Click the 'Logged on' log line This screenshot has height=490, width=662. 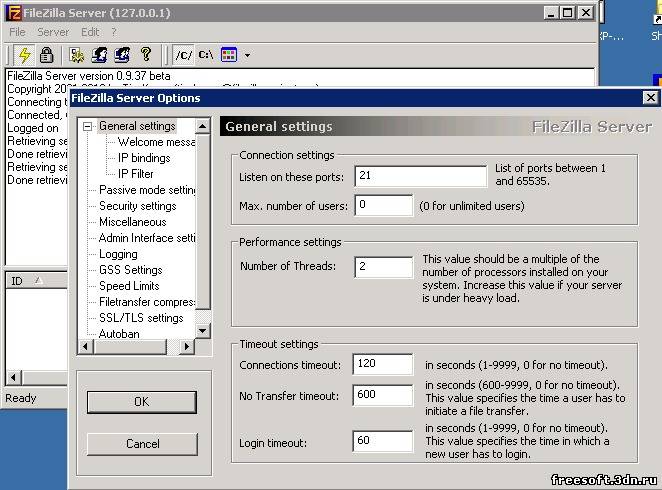coord(33,128)
